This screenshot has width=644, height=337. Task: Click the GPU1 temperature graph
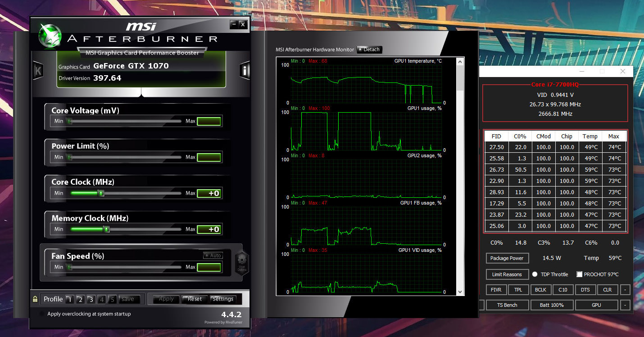pos(366,84)
